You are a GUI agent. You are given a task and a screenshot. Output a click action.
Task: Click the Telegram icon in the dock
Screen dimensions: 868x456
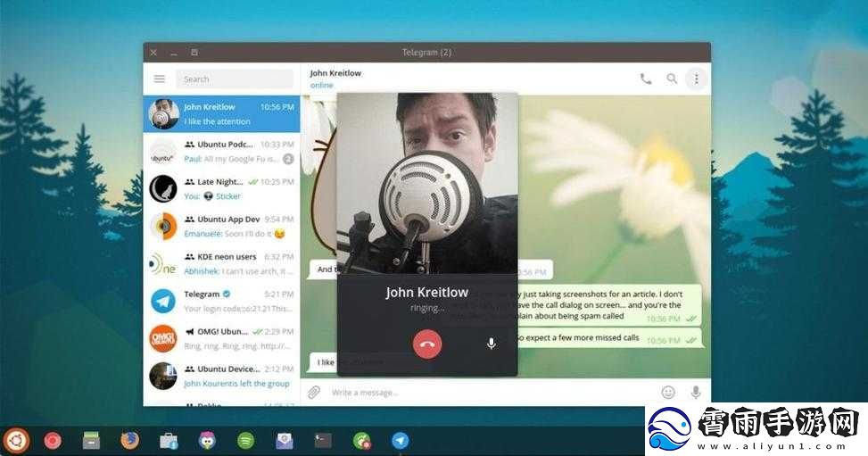tap(401, 441)
